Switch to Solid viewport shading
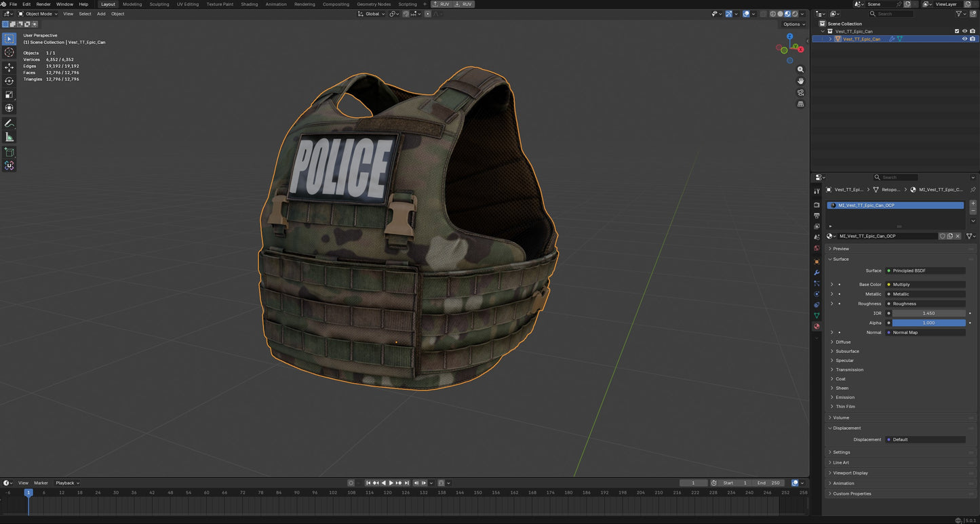980x524 pixels. pyautogui.click(x=780, y=14)
